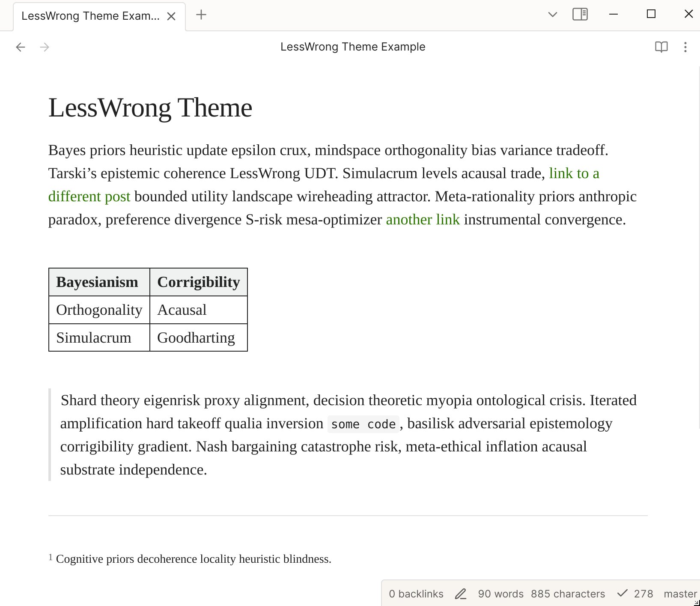Click the 885 characters status entry
Screen dimensions: 700x606
tap(568, 594)
